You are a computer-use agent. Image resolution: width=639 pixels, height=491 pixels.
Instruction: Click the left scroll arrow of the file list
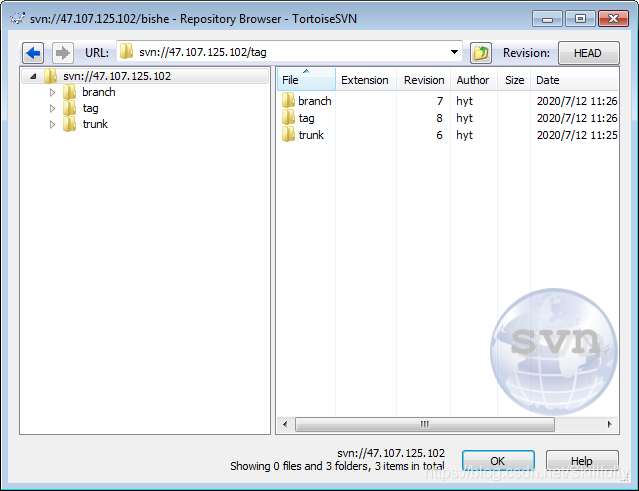point(285,424)
